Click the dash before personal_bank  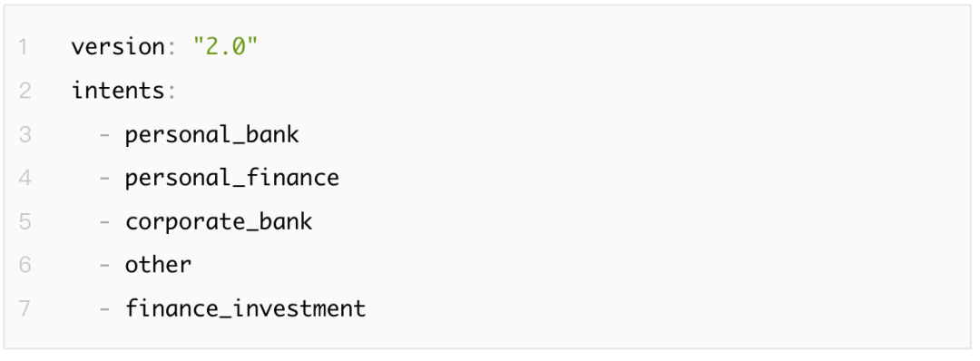[104, 135]
